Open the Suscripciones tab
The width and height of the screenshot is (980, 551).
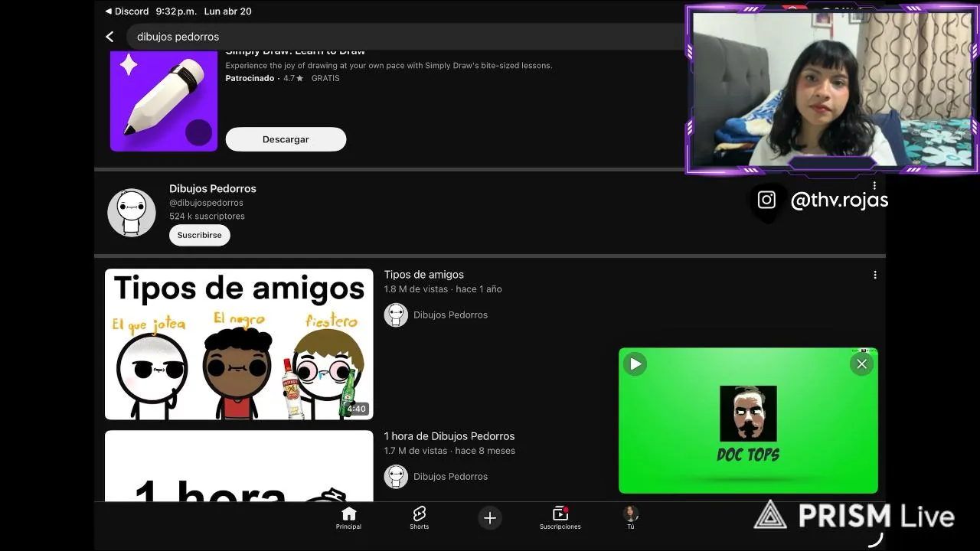pos(560,518)
